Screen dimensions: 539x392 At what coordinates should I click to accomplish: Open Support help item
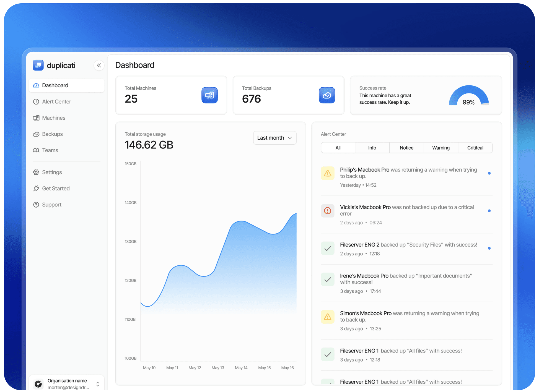pyautogui.click(x=51, y=205)
